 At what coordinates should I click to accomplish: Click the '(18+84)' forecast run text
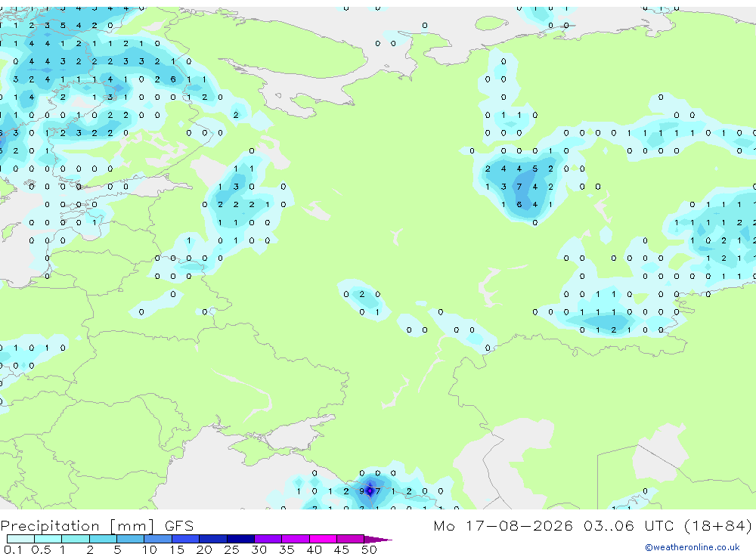718,525
